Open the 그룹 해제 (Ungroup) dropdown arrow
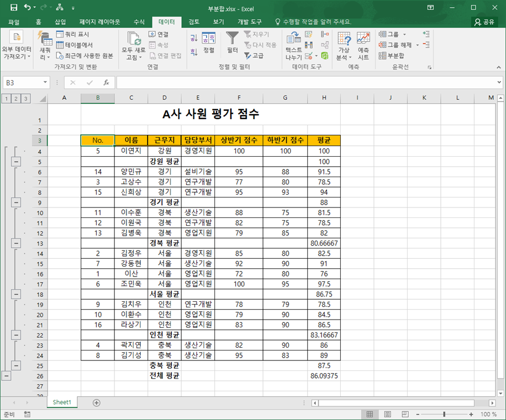The height and width of the screenshot is (420, 506). coord(417,45)
